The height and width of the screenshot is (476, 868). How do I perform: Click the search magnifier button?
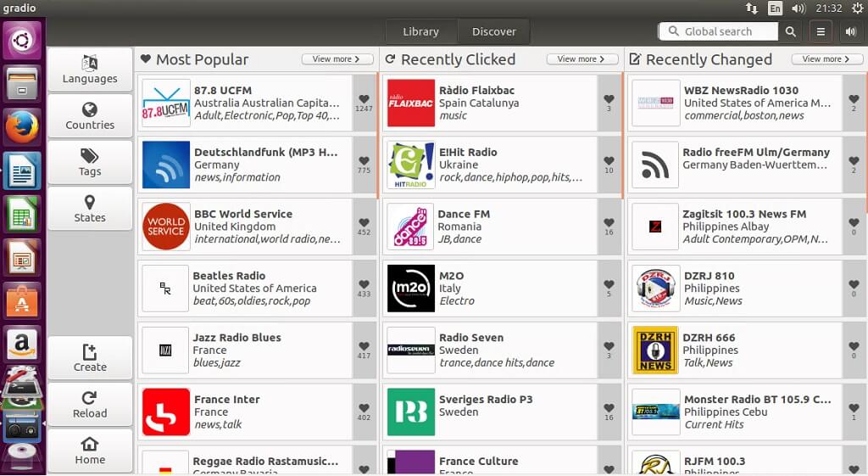pos(791,31)
